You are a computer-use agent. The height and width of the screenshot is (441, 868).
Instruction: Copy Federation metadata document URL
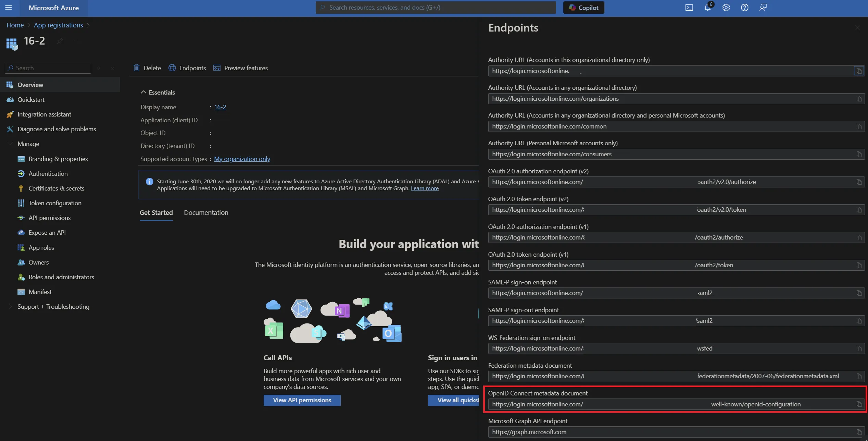(859, 377)
